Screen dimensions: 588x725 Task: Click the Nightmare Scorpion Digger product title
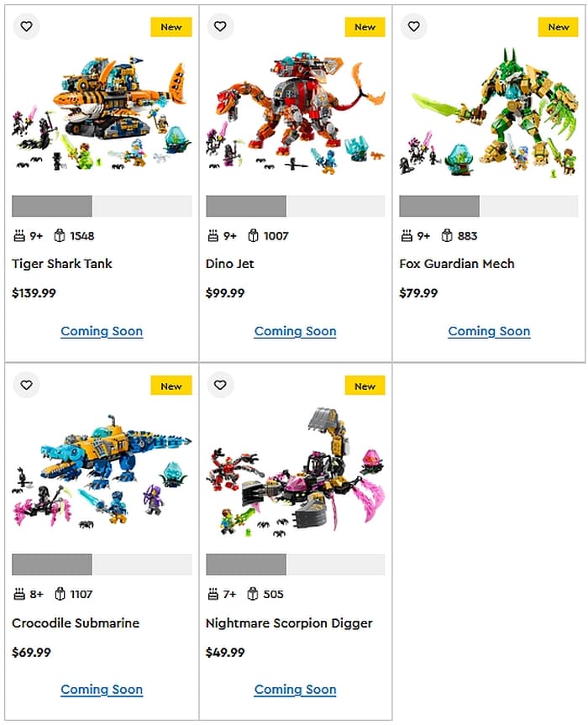coord(289,623)
